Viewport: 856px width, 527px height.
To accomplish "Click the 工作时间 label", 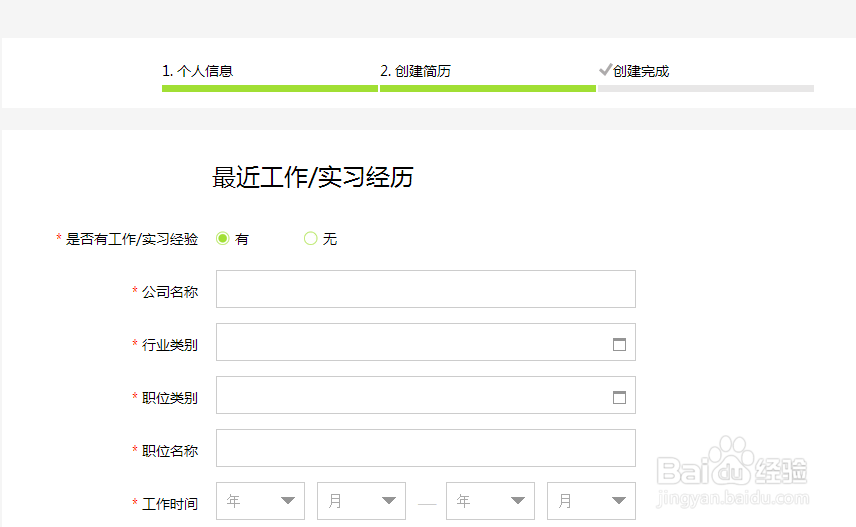I will [x=170, y=504].
